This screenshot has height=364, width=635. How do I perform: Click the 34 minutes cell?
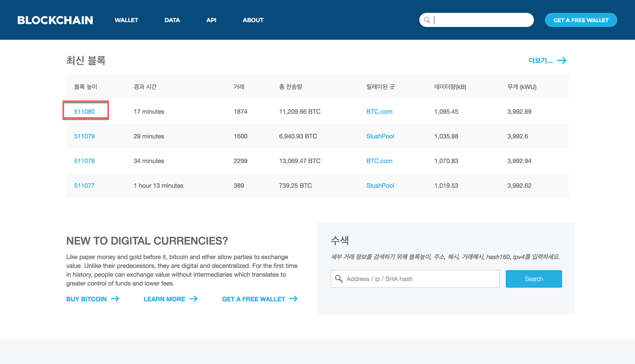(x=149, y=161)
